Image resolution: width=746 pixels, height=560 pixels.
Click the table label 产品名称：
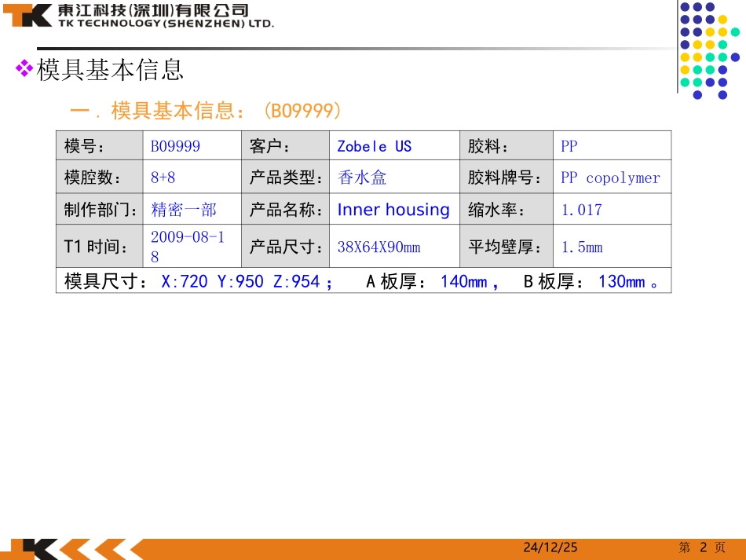point(286,210)
